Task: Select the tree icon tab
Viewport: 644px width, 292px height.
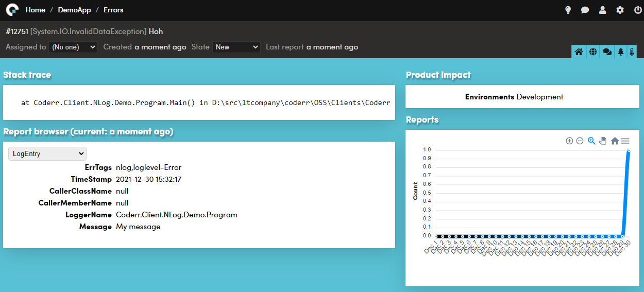Action: 620,52
